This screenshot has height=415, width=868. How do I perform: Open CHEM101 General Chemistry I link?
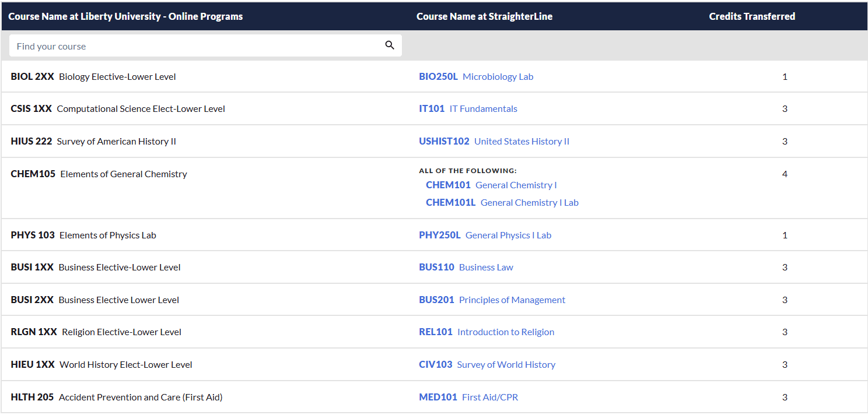coord(491,185)
